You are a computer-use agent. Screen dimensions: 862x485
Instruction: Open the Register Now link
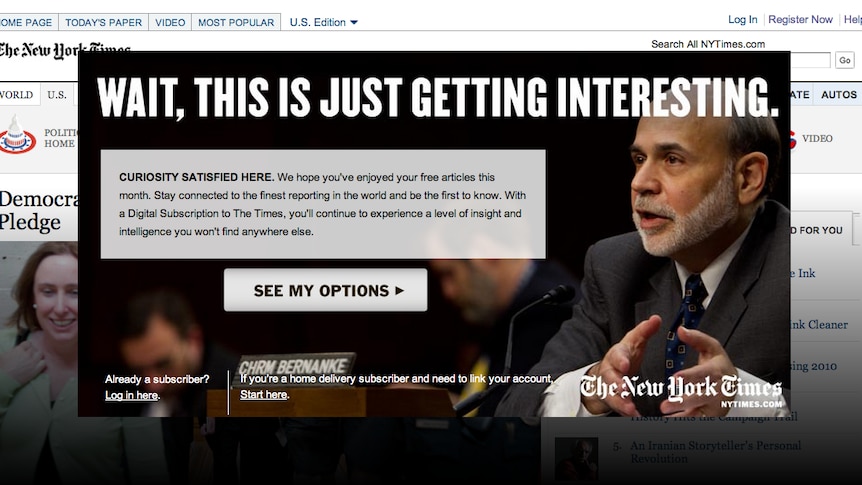tap(800, 20)
